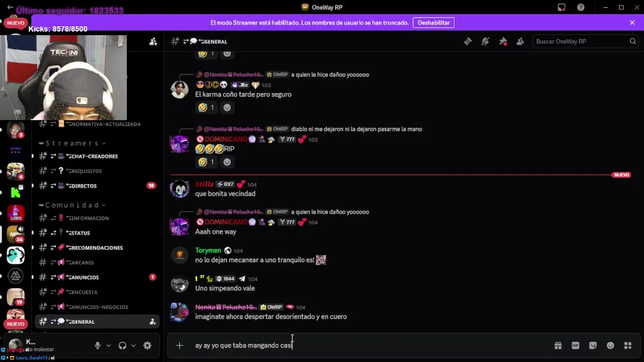This screenshot has width=644, height=362.
Task: Open the sticker picker
Action: pos(593,345)
